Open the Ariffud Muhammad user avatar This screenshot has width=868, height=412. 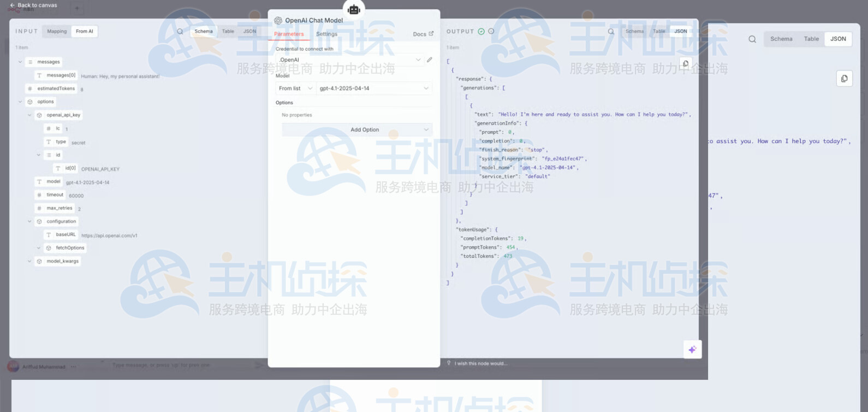pos(13,367)
